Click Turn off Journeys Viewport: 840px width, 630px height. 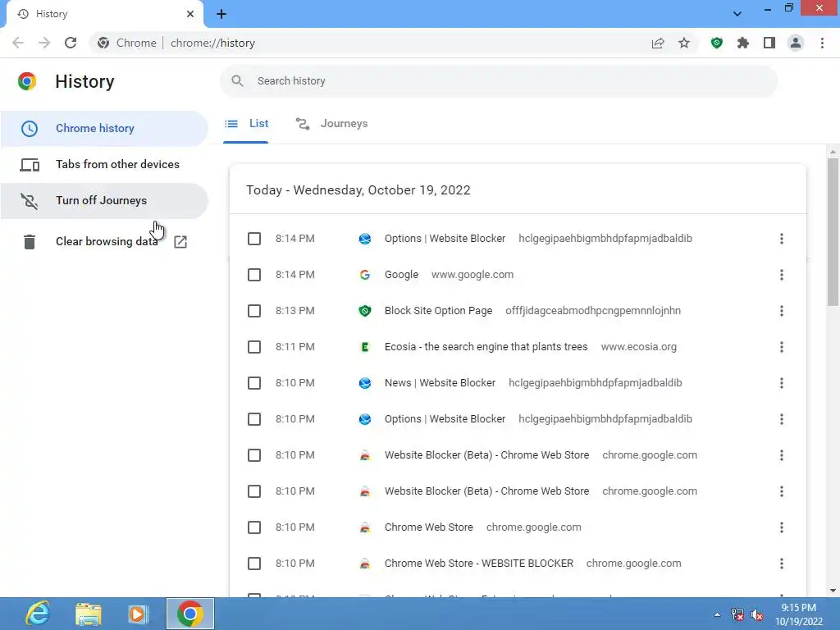(x=104, y=200)
